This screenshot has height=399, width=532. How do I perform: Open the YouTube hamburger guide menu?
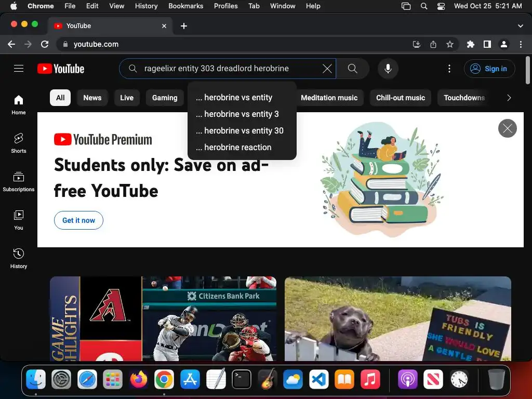coord(19,69)
